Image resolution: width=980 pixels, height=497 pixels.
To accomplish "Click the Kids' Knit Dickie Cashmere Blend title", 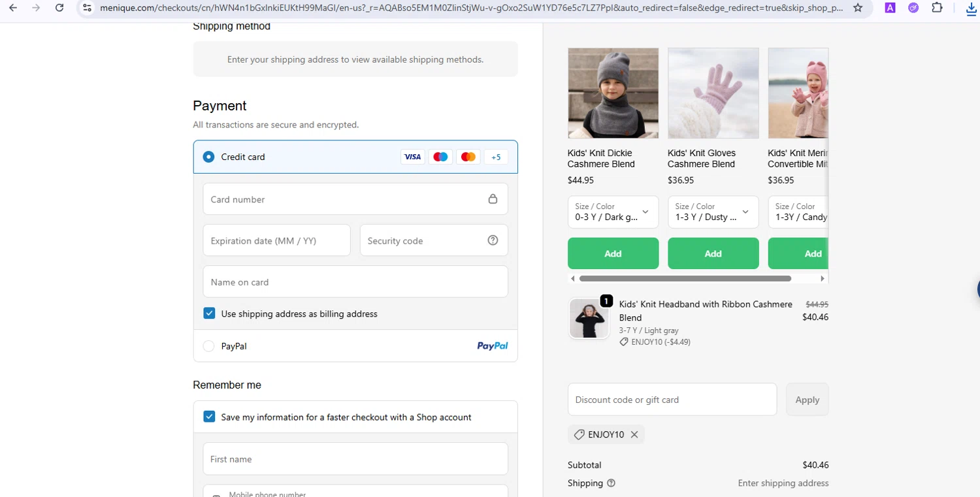I will click(601, 158).
